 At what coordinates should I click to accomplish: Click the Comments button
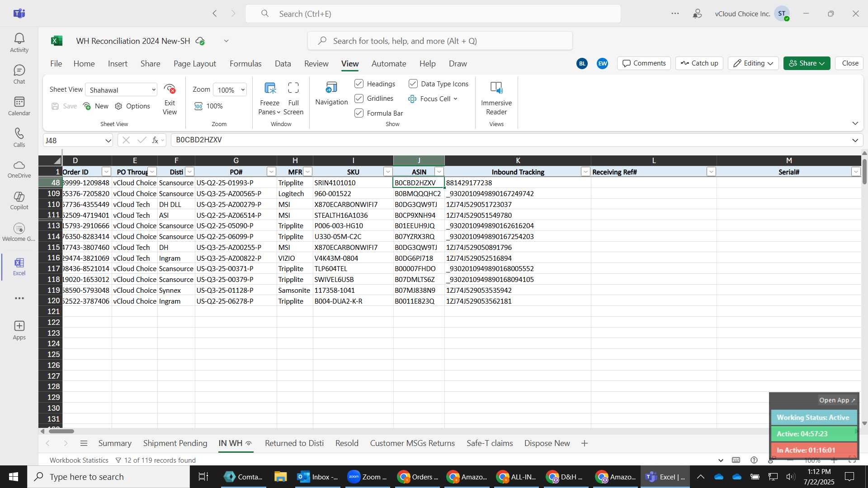pos(644,63)
